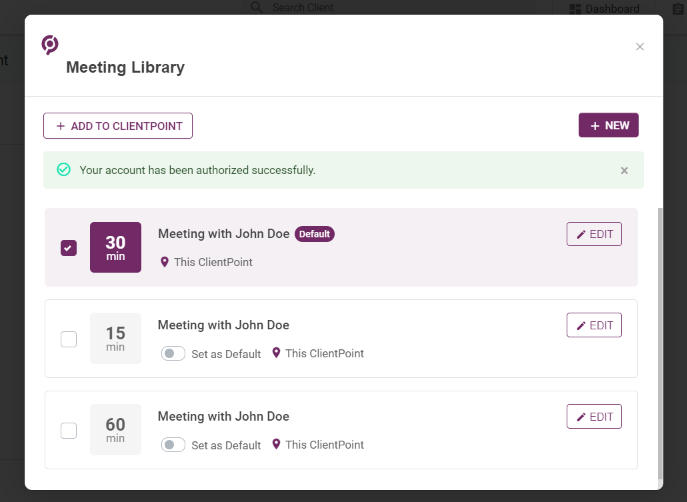Image resolution: width=687 pixels, height=502 pixels.
Task: Click 'Set as Default' label in 60 min row
Action: tap(226, 445)
